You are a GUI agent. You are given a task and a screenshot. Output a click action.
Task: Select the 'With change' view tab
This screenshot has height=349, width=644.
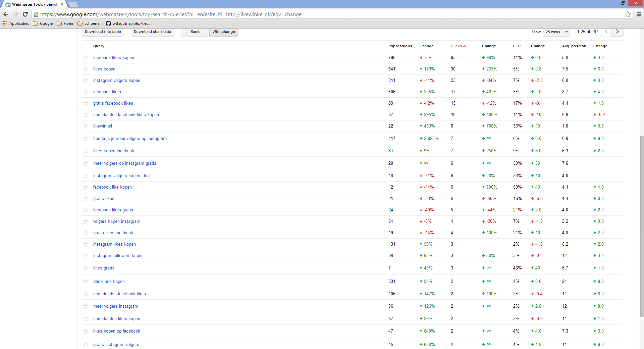tap(224, 32)
